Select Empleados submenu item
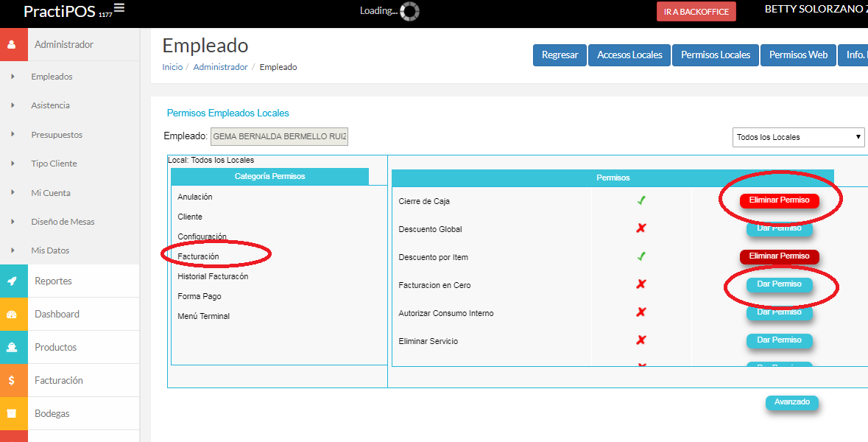This screenshot has height=442, width=868. tap(52, 77)
